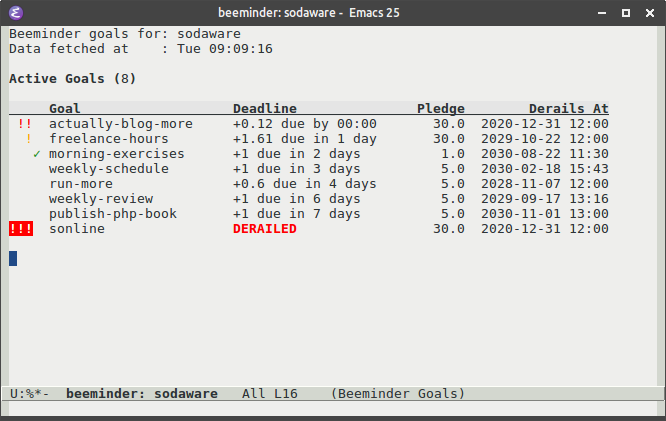Viewport: 666px width, 421px height.
Task: Select the morning-exercises goal
Action: click(117, 154)
